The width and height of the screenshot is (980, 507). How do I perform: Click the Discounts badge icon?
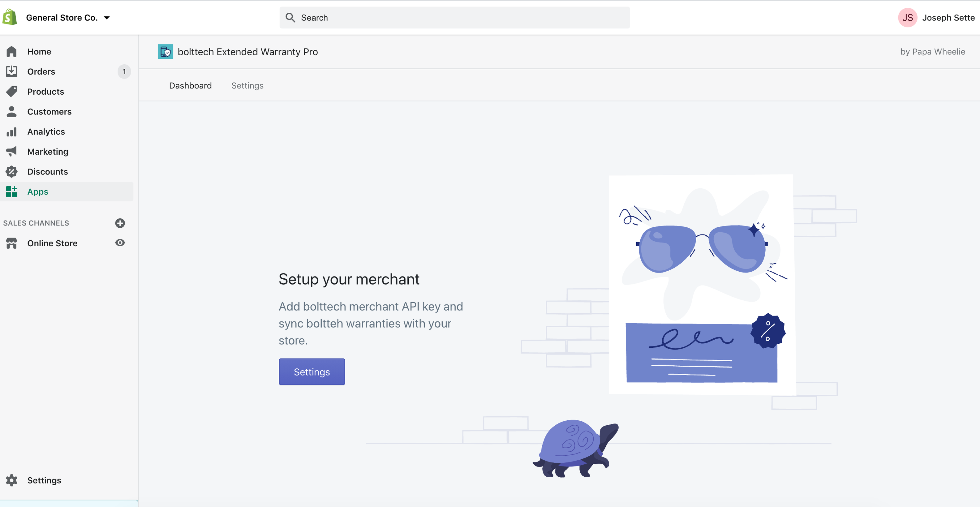11,172
